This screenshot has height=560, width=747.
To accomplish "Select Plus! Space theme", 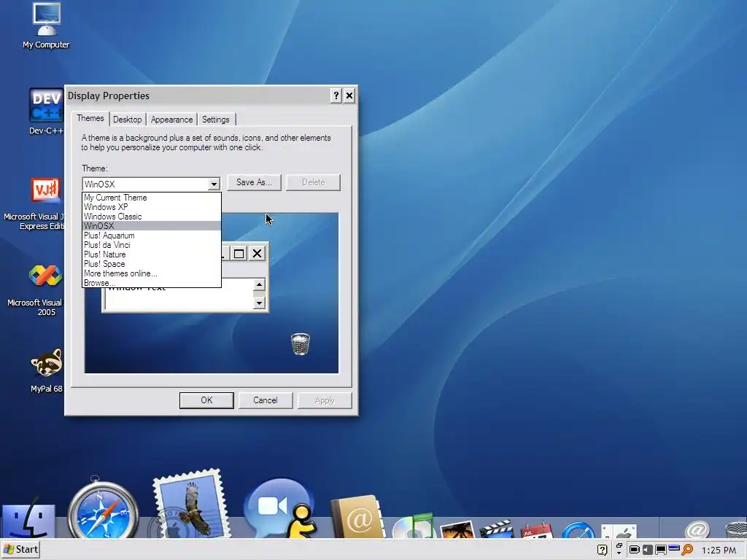I will tap(152, 264).
